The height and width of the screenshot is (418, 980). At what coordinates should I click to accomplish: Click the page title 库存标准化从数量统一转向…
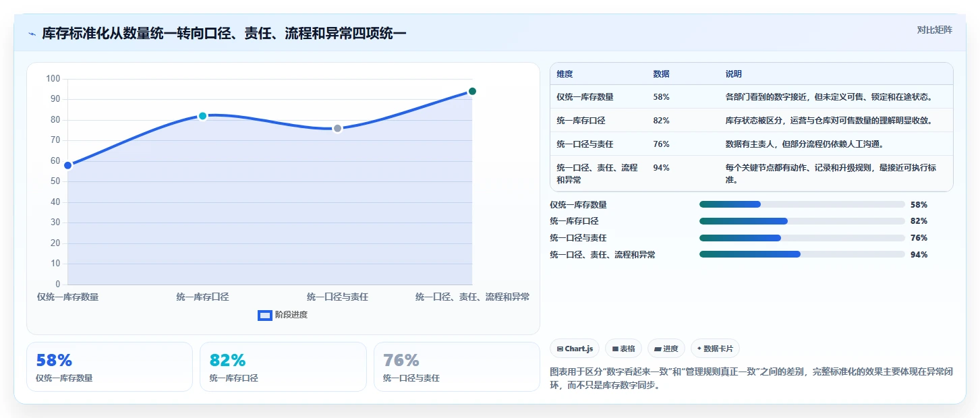(224, 33)
